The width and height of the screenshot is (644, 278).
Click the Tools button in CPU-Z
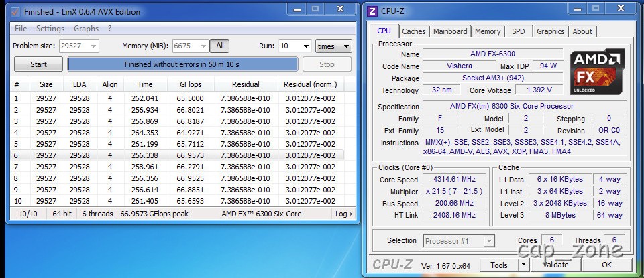[x=499, y=265]
